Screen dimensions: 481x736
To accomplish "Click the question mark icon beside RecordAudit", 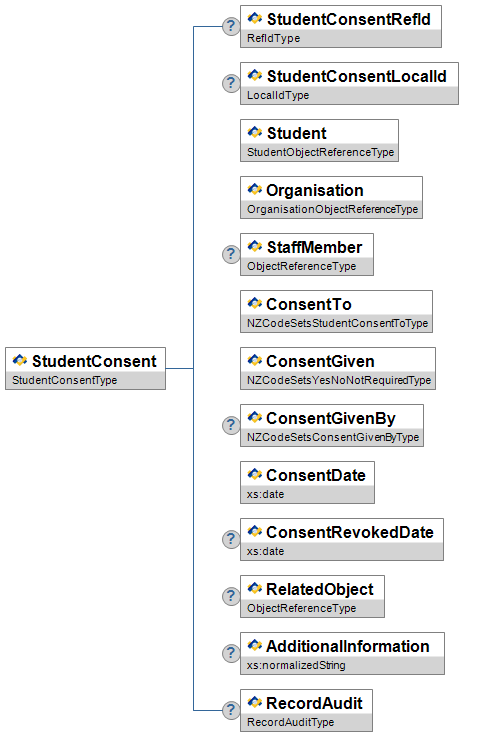I will pyautogui.click(x=231, y=710).
